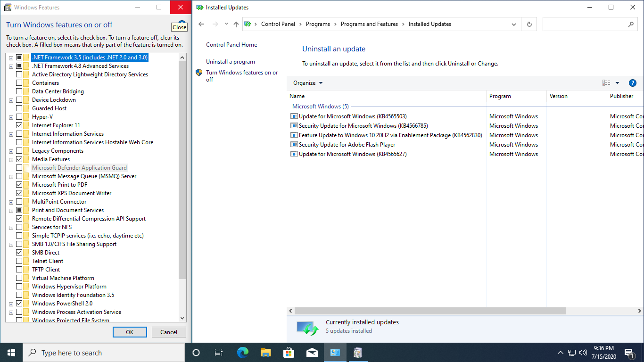The image size is (644, 362).
Task: Sort by the Program column header
Action: (x=516, y=96)
